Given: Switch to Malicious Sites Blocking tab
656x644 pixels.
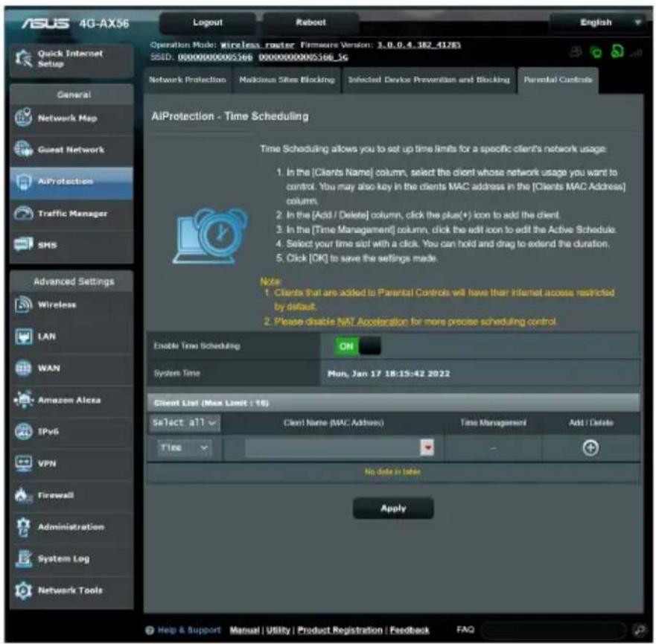Looking at the screenshot, I should point(287,80).
